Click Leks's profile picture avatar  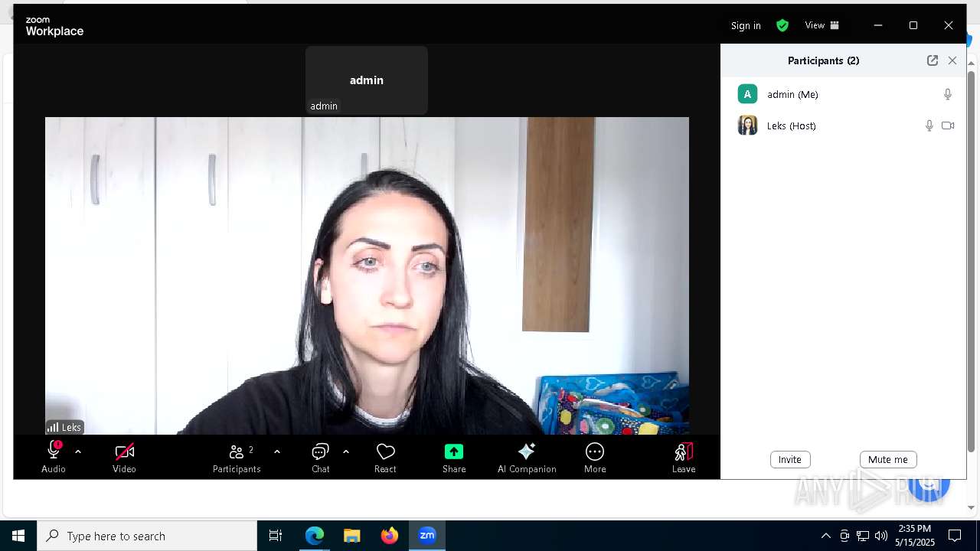click(747, 126)
